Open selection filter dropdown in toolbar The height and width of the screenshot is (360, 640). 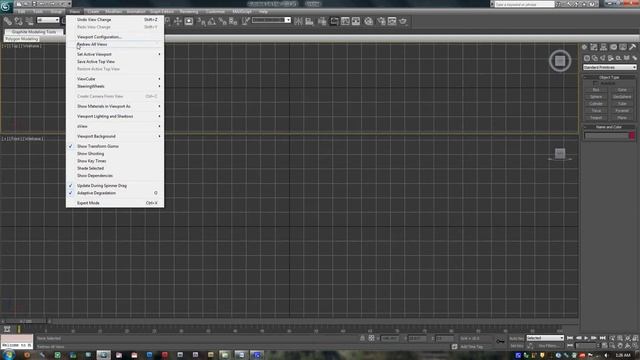[x=48, y=20]
